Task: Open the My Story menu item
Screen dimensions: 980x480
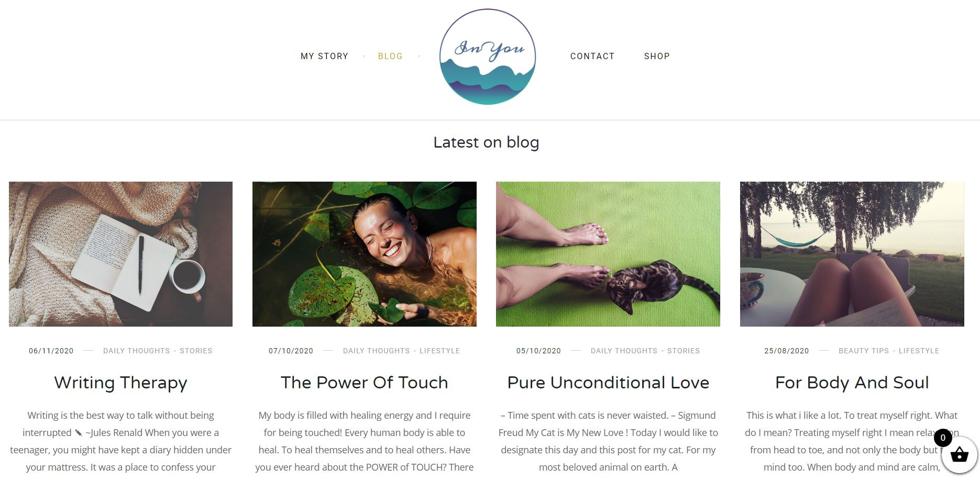Action: (324, 56)
